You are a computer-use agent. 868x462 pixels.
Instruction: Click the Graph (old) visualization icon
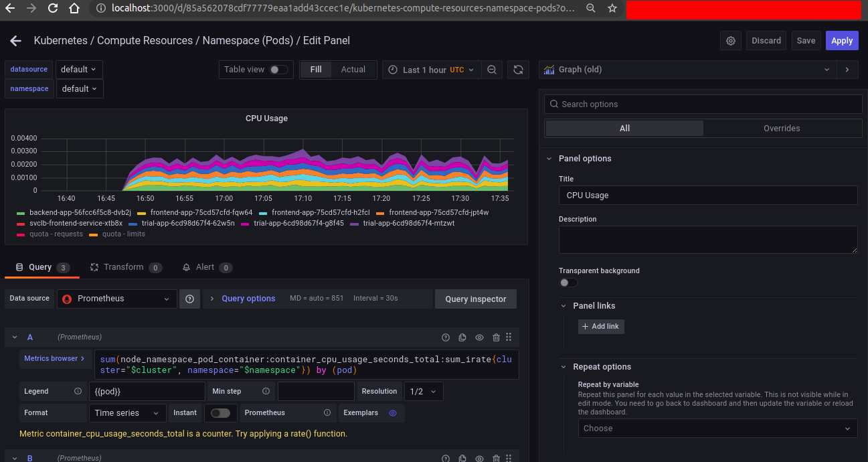click(549, 70)
